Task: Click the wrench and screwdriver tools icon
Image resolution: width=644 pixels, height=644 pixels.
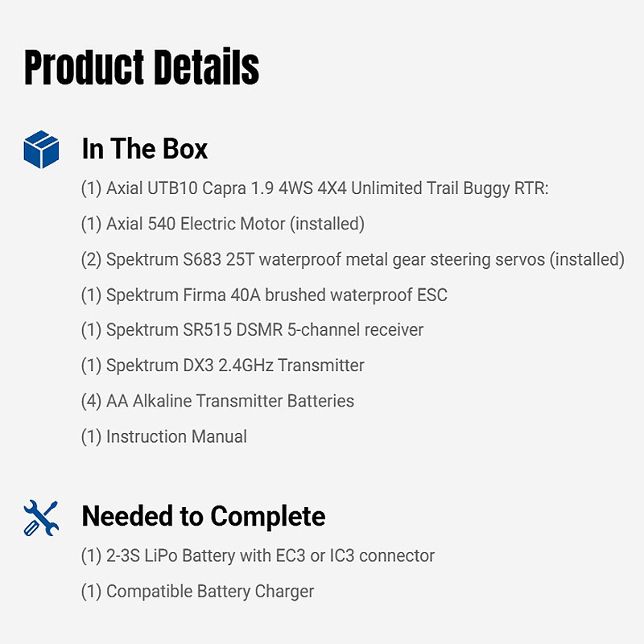Action: click(41, 518)
